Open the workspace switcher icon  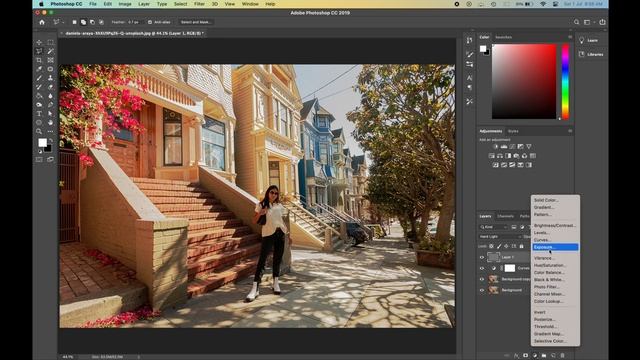587,22
